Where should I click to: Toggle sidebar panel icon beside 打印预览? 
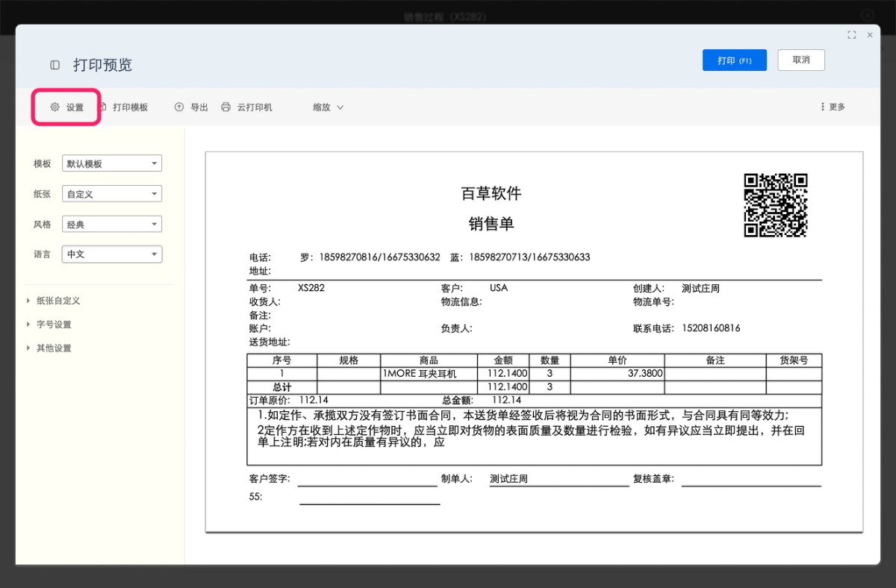point(55,65)
